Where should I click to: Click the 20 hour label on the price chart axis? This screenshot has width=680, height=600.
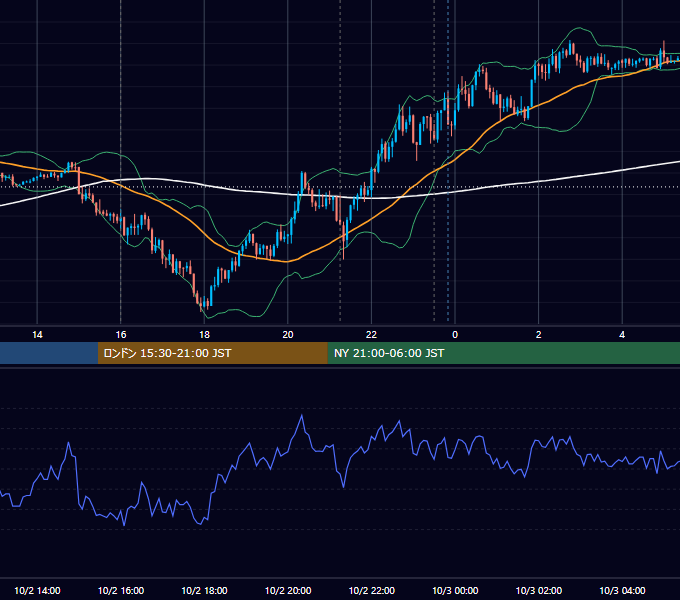[x=288, y=335]
